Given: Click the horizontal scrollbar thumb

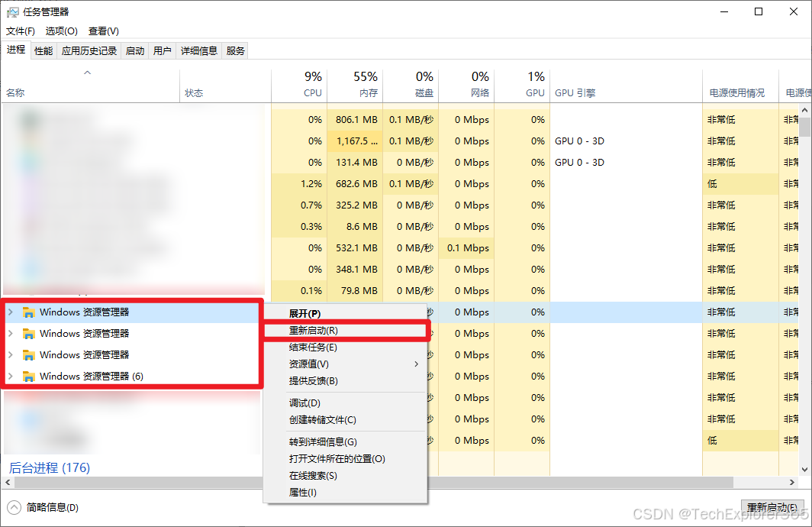Looking at the screenshot, I should pos(374,483).
